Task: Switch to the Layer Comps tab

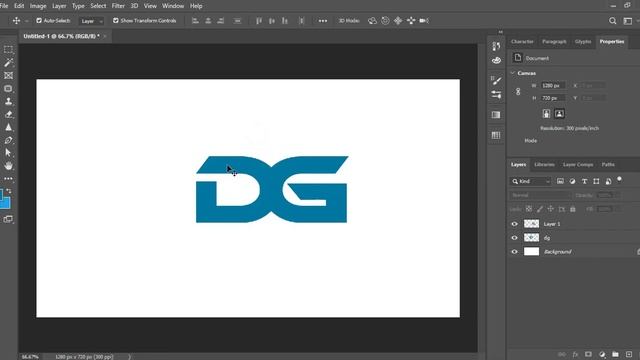Action: coord(578,164)
